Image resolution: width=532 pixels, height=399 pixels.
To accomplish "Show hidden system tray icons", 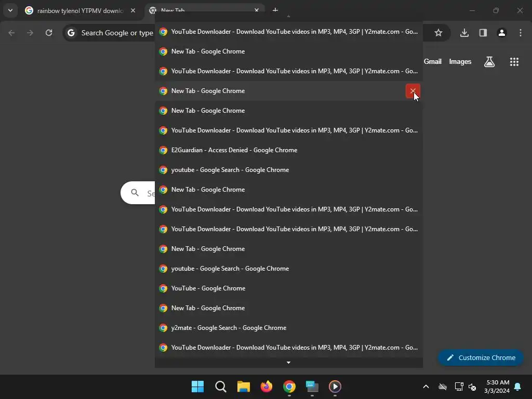I will (x=426, y=387).
